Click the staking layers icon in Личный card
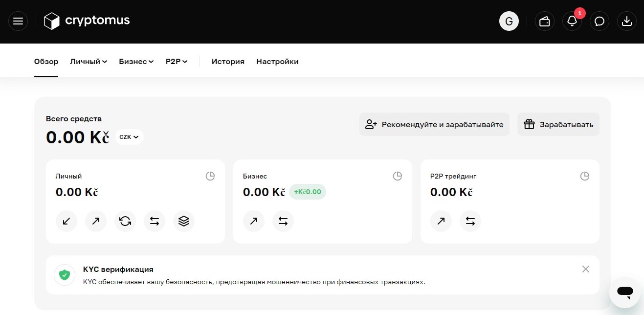This screenshot has width=644, height=315. coord(184,221)
